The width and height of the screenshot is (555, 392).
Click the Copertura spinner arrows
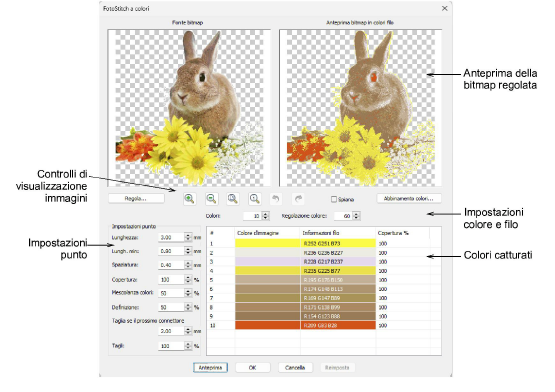(x=188, y=280)
